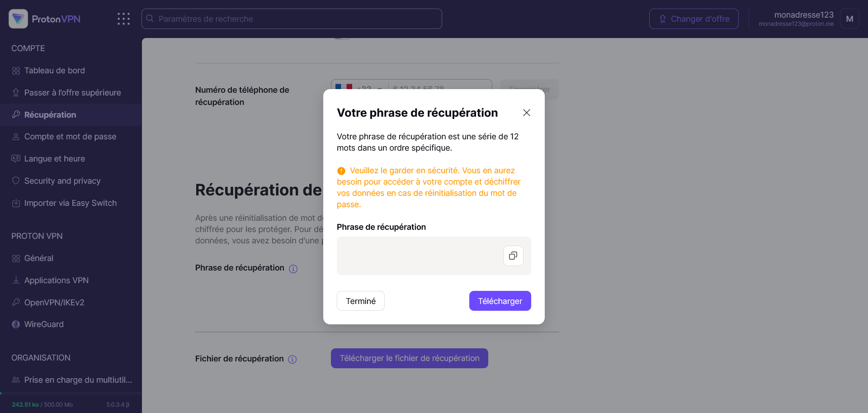The width and height of the screenshot is (868, 413).
Task: Click the user avatar M button
Action: pyautogui.click(x=849, y=19)
